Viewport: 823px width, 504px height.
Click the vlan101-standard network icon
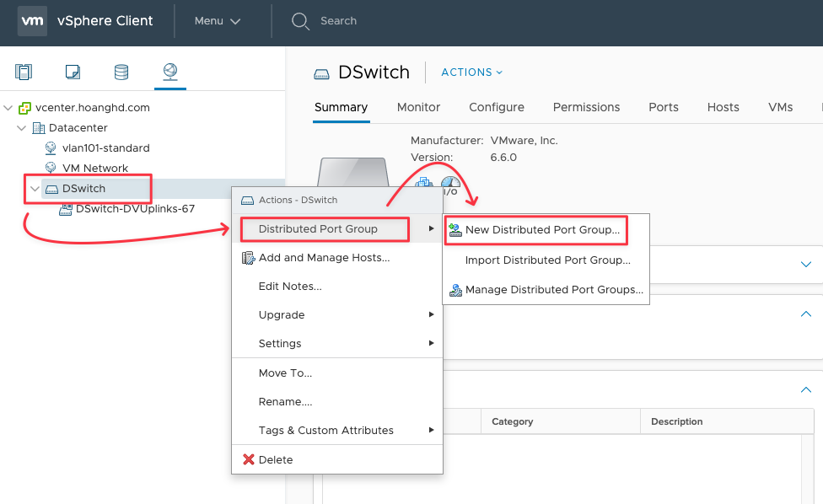pyautogui.click(x=51, y=147)
